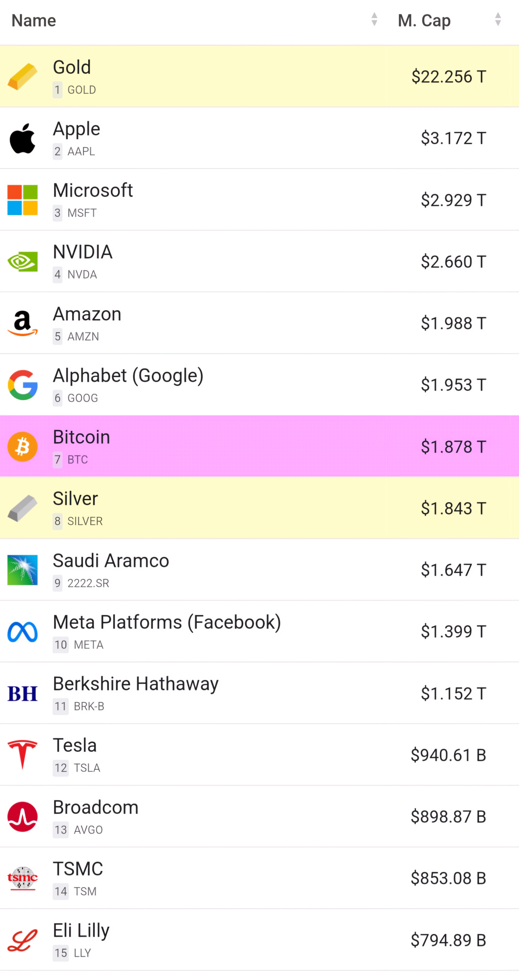This screenshot has height=980, width=519.
Task: Click the M. Cap column header
Action: 424,21
